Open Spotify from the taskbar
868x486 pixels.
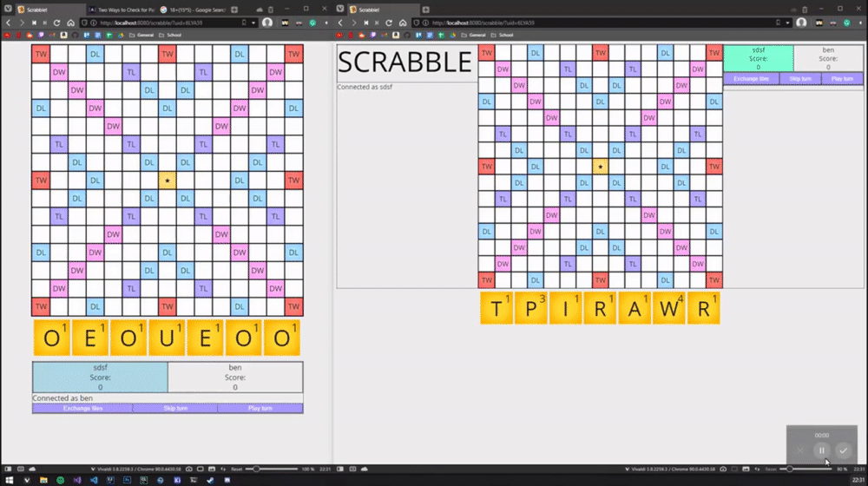tap(61, 480)
